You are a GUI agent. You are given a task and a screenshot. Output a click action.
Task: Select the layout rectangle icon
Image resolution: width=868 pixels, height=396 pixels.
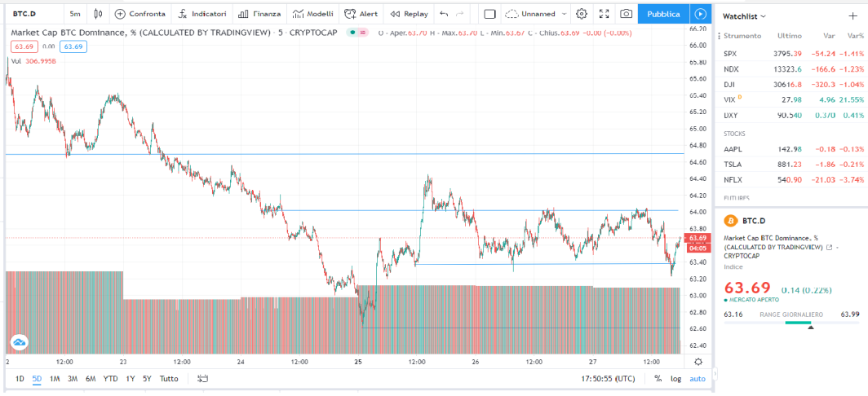pos(489,14)
